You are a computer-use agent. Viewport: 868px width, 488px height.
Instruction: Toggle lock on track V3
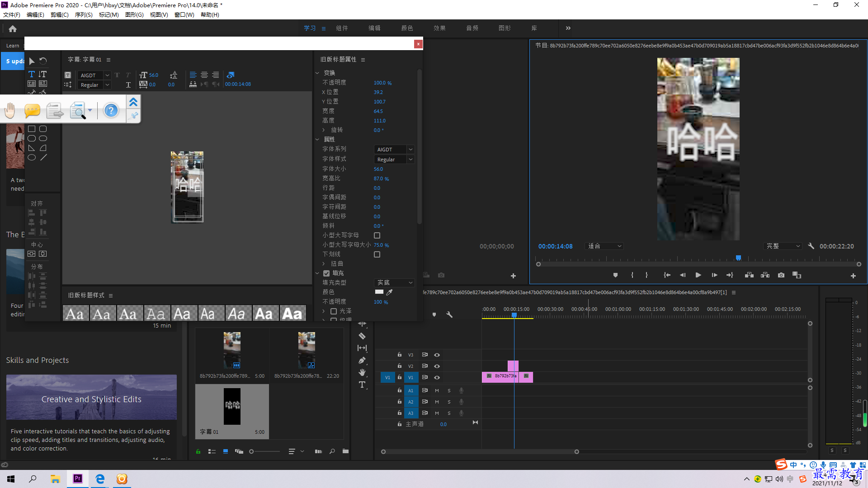tap(400, 355)
